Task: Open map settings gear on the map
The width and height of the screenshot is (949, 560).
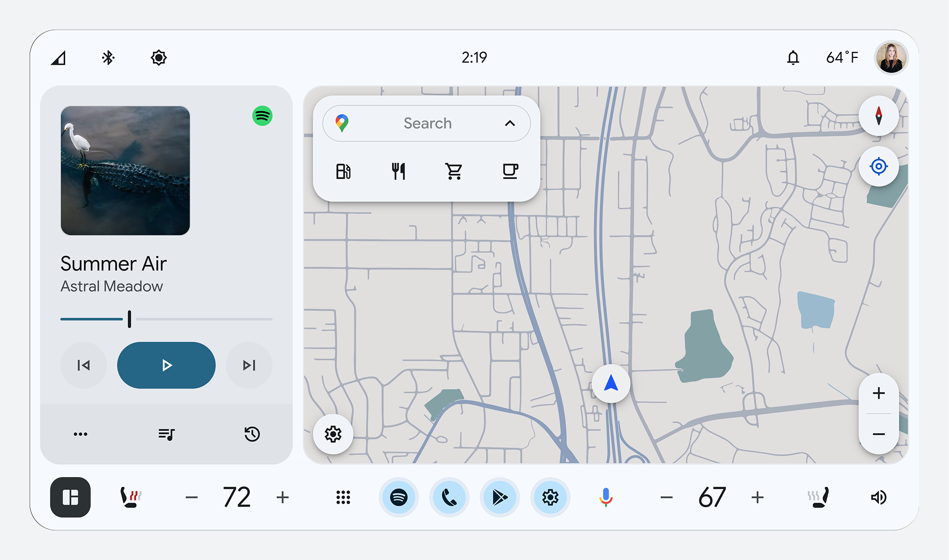Action: (333, 434)
